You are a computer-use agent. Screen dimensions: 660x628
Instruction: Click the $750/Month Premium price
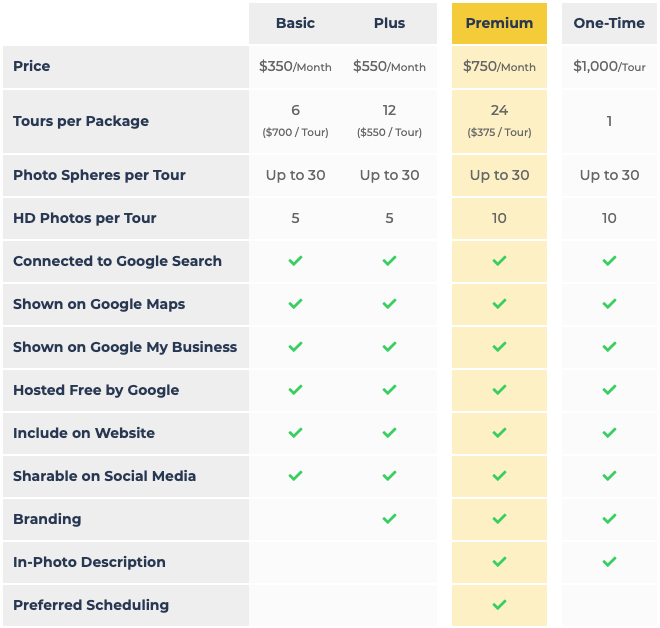[499, 67]
